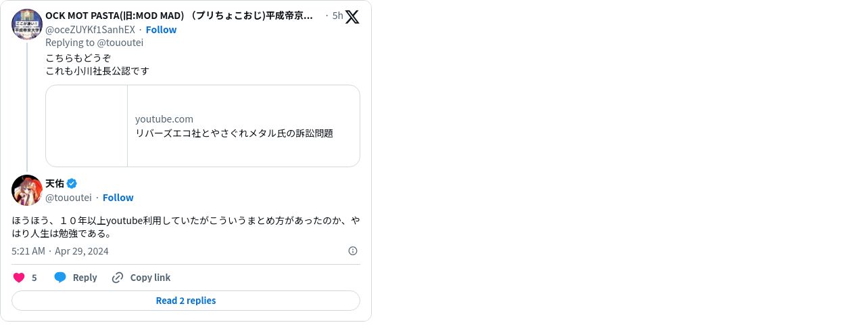Click the 5h time stamp

pyautogui.click(x=337, y=16)
